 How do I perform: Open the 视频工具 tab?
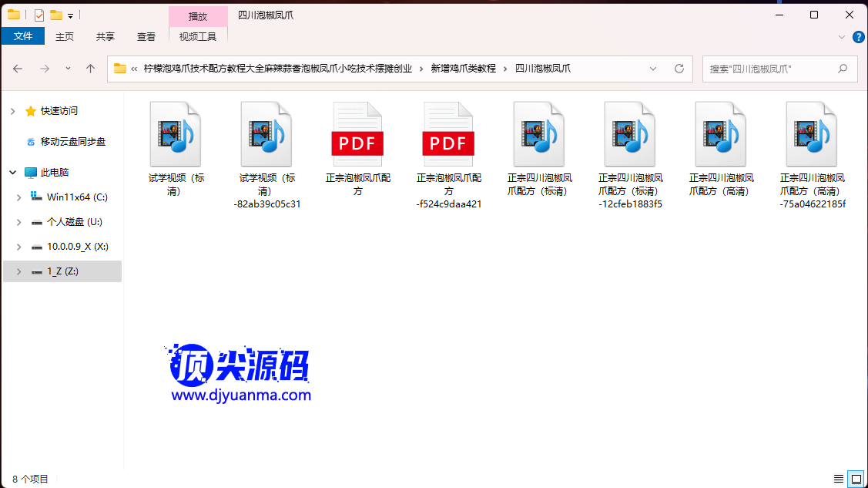coord(198,36)
